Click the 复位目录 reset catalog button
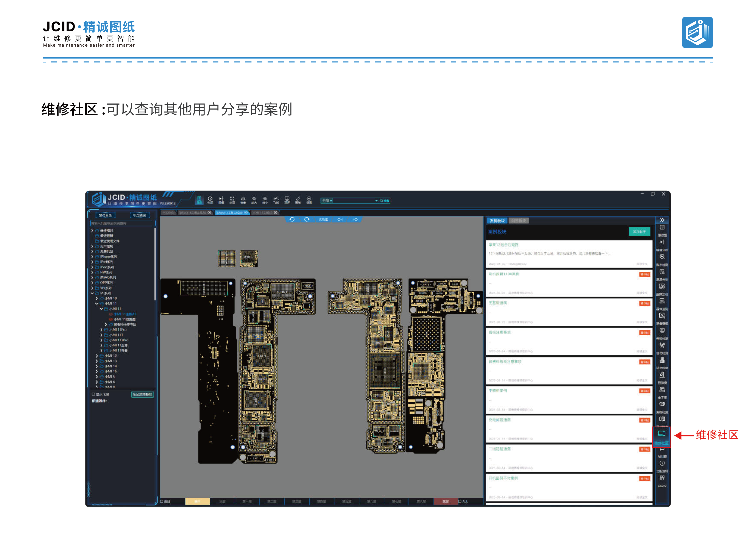The width and height of the screenshot is (756, 535). point(105,216)
